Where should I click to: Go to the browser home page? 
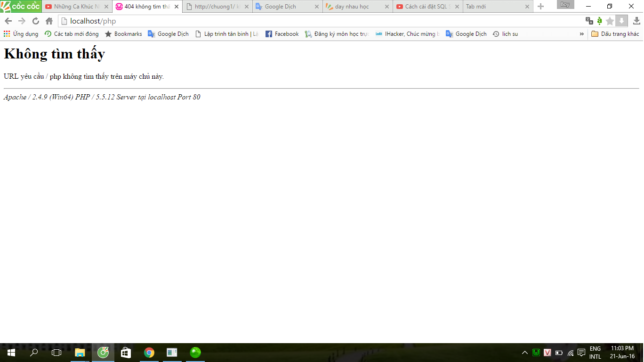49,21
